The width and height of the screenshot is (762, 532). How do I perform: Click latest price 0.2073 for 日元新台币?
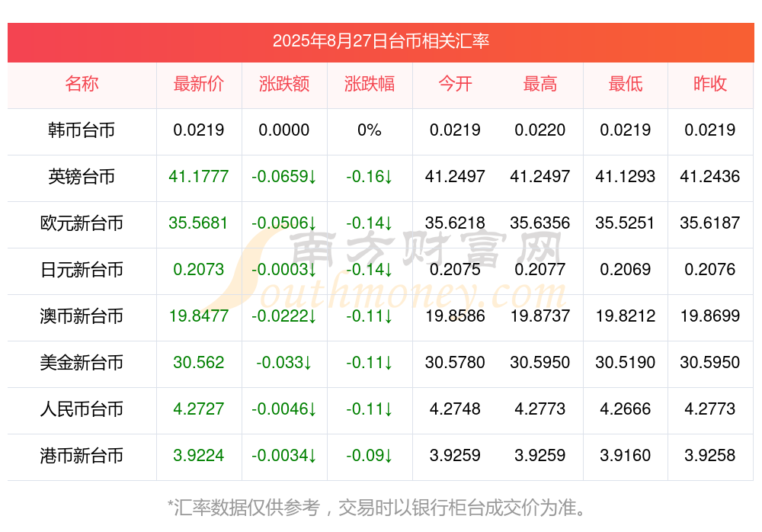tap(198, 269)
